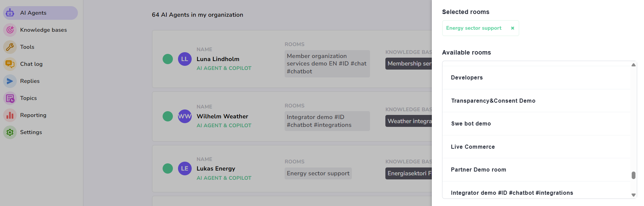Click the Tools wrench icon
Screen dimensions: 644x206
(x=10, y=47)
